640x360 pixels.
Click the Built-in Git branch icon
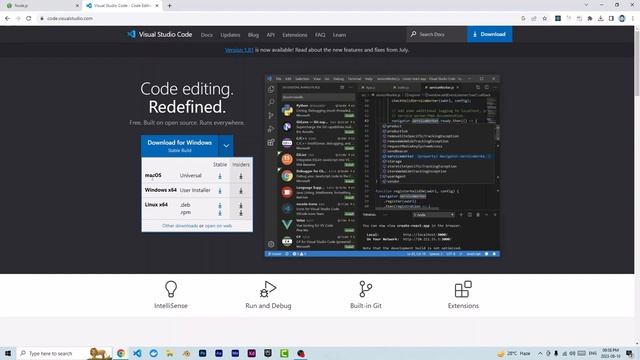pos(366,289)
